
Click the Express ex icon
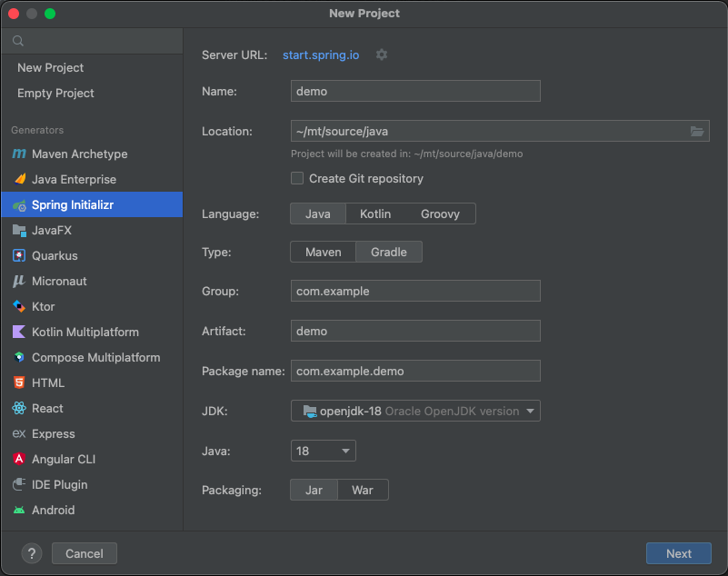pyautogui.click(x=19, y=433)
